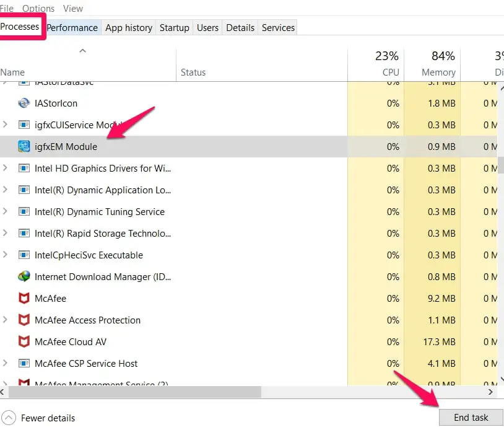The height and width of the screenshot is (435, 504).
Task: Select the IAStorIcon process name
Action: pos(56,103)
